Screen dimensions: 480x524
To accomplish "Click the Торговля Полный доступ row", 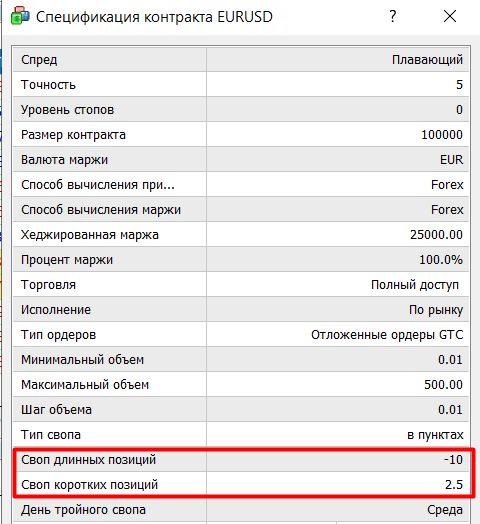I will tap(241, 285).
